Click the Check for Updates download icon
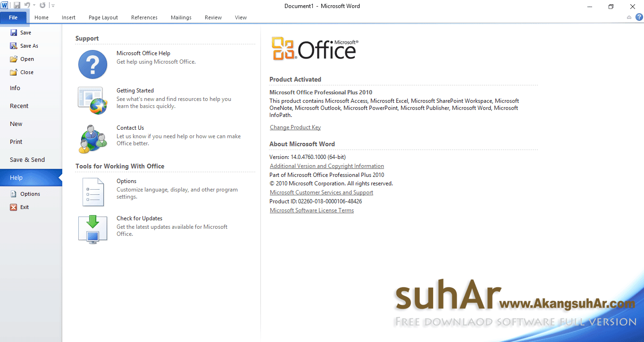 click(92, 229)
